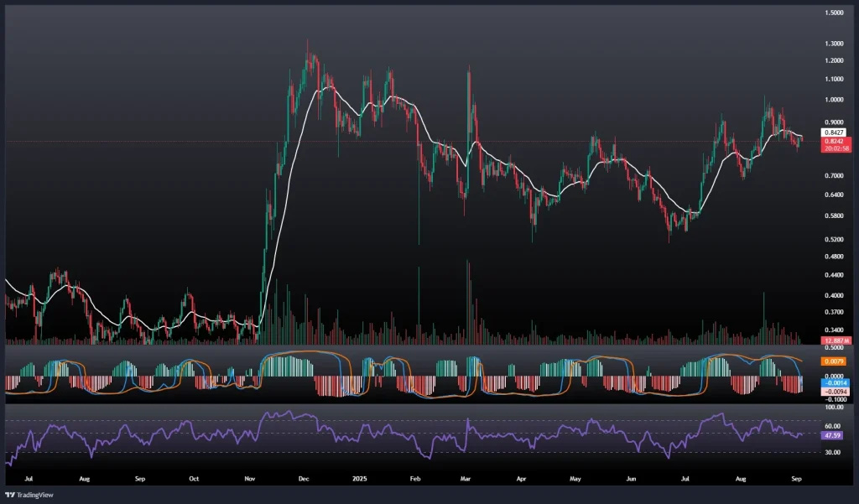859x504 pixels.
Task: Click the 1.5000 price level on price axis
Action: click(834, 13)
